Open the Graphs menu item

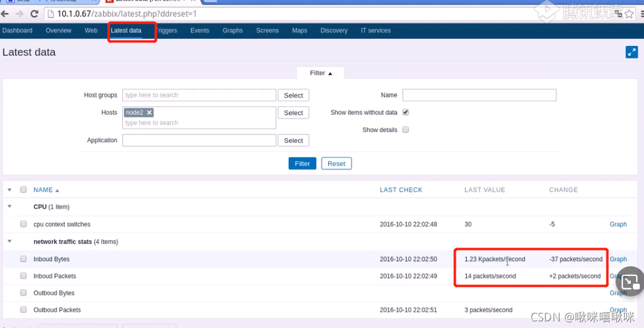click(x=232, y=30)
